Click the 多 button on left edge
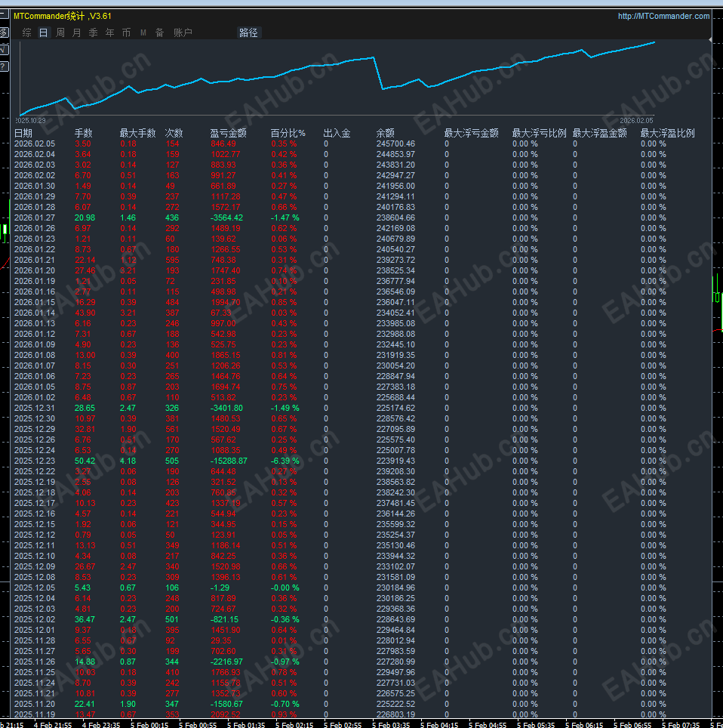This screenshot has height=728, width=723. (x=4, y=32)
